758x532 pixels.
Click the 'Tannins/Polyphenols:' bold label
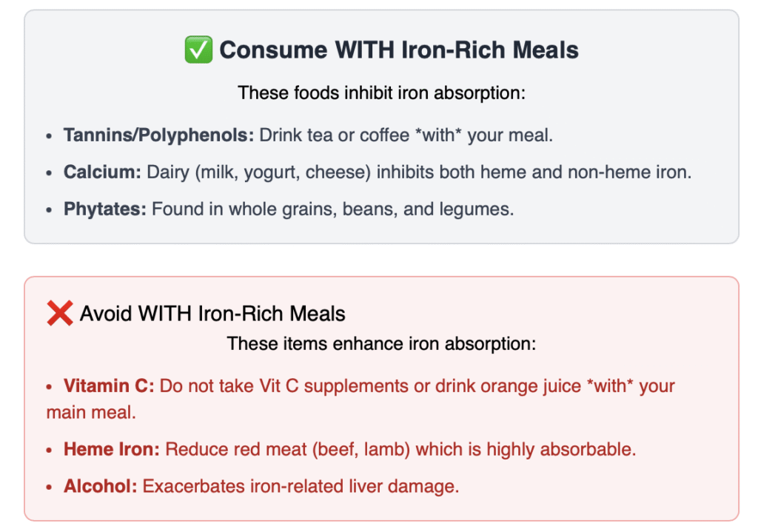click(158, 135)
